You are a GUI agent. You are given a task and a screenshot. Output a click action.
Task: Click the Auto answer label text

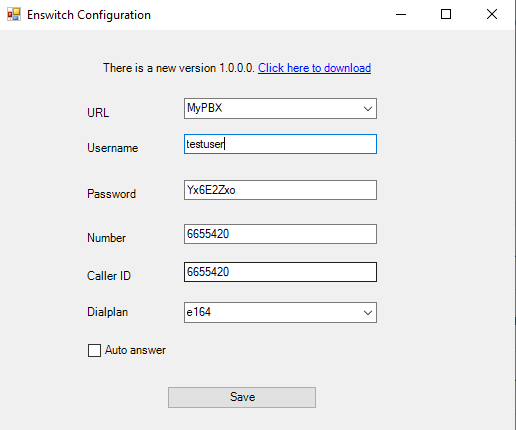tap(135, 350)
